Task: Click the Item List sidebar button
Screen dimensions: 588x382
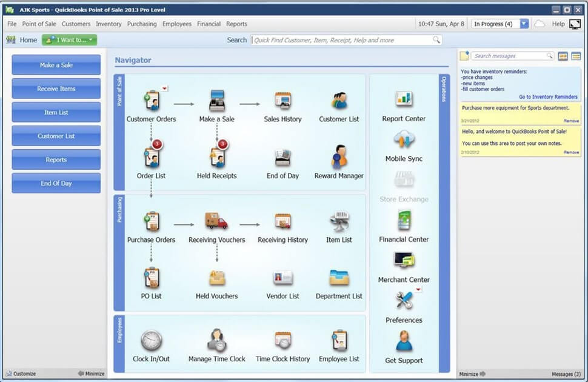Action: click(x=56, y=112)
